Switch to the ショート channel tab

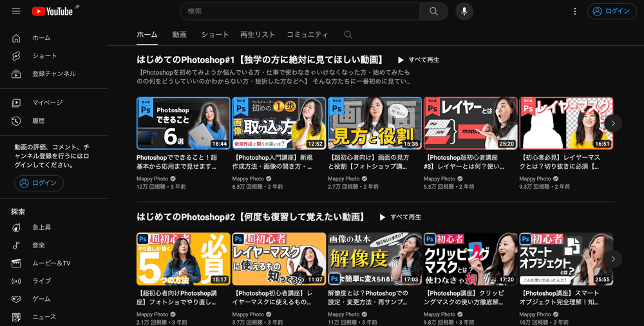coord(215,35)
